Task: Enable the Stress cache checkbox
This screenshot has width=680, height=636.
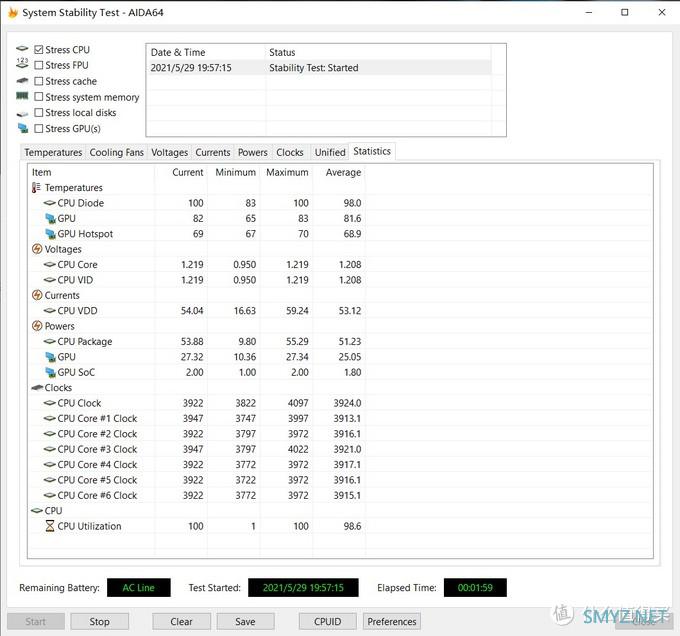Action: coord(39,81)
